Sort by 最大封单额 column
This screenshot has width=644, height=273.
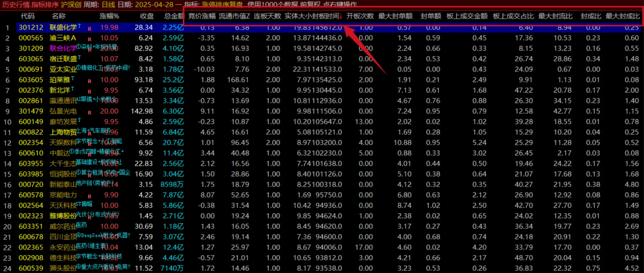pos(395,16)
